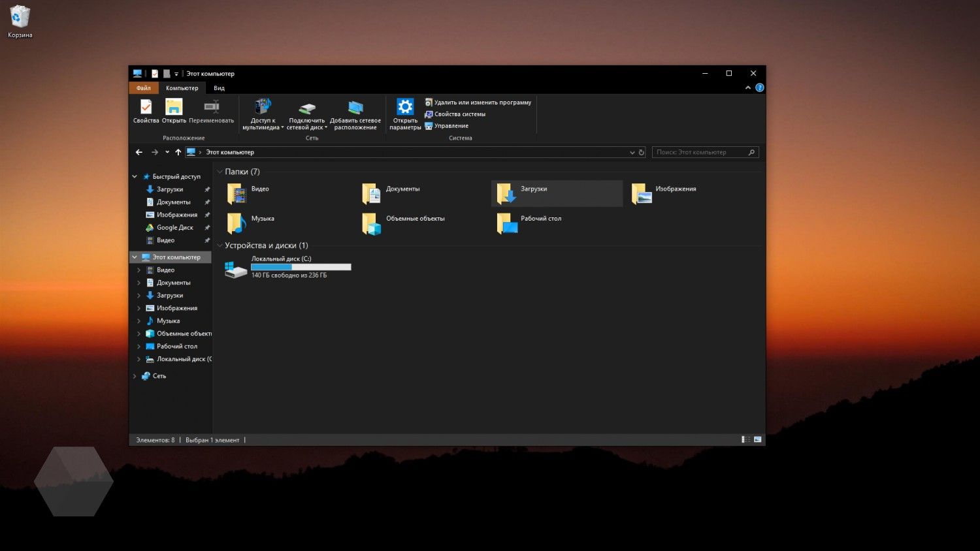Switch to details view in the status bar
980x551 pixels.
coord(745,439)
